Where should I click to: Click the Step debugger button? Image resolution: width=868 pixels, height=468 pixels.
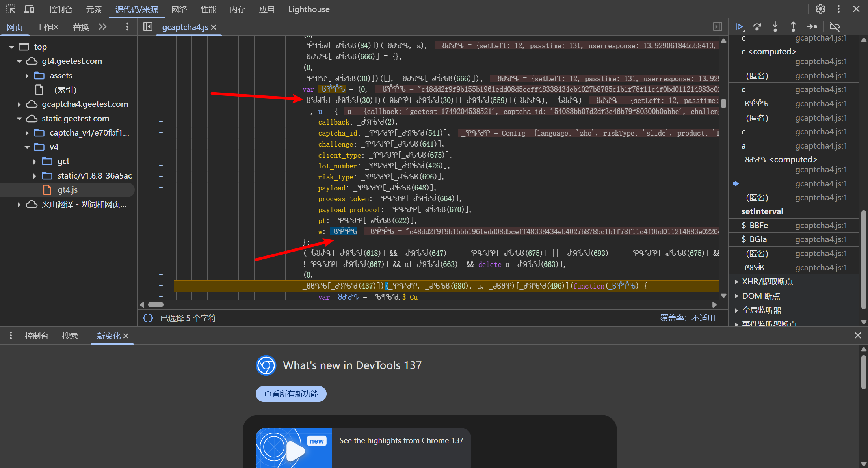click(x=812, y=27)
